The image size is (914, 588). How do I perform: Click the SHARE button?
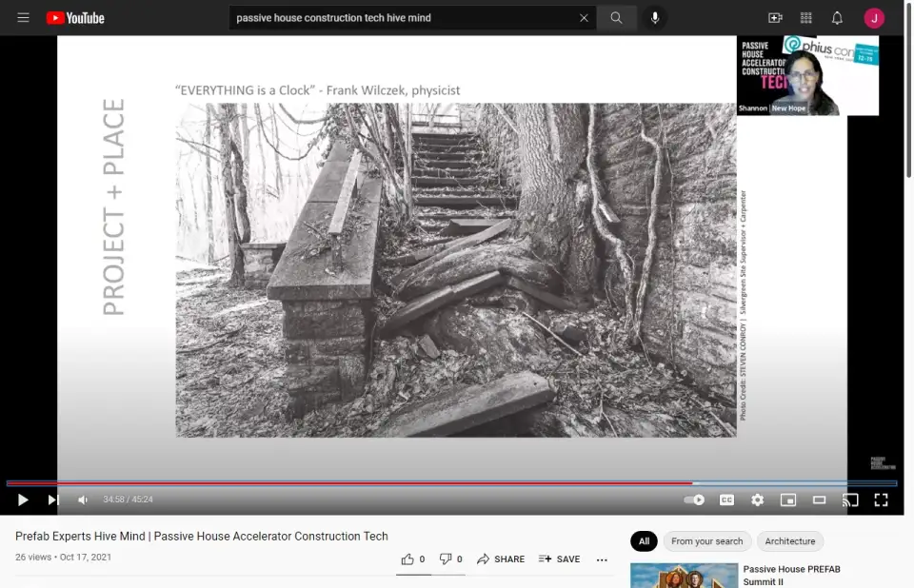(x=501, y=559)
